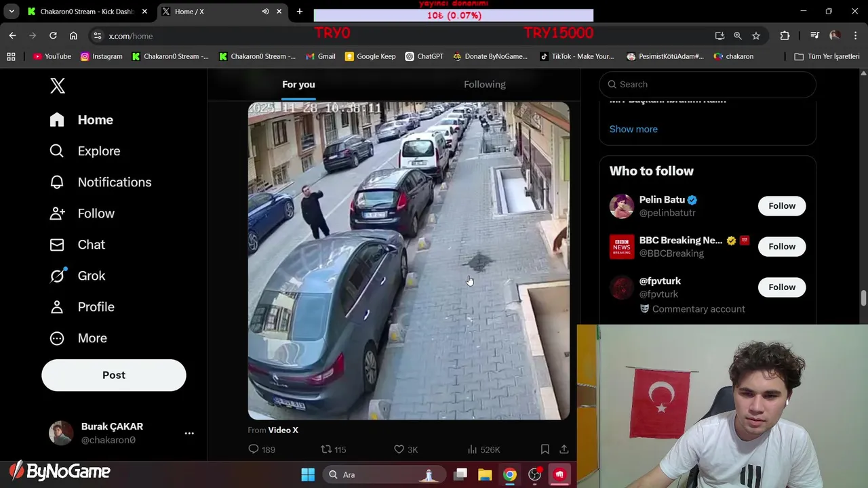Open the Explore page
Screen dimensions: 868x488
tap(85, 151)
